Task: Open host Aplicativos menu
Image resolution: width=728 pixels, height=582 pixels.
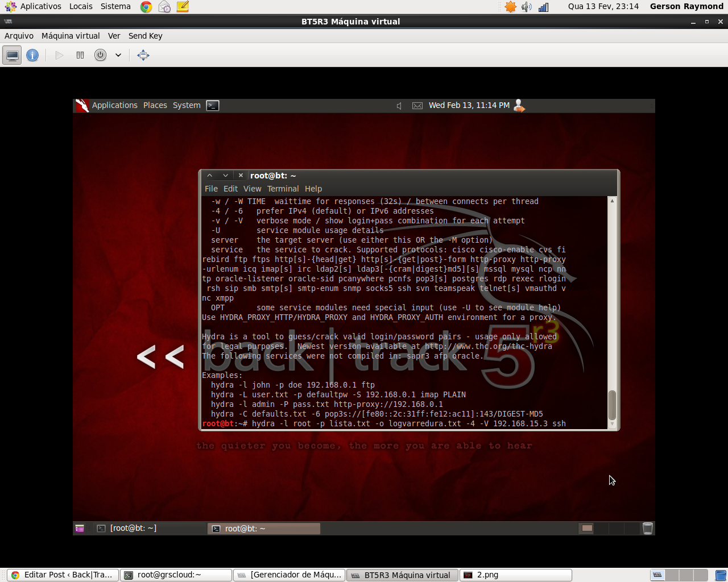Action: 40,6
